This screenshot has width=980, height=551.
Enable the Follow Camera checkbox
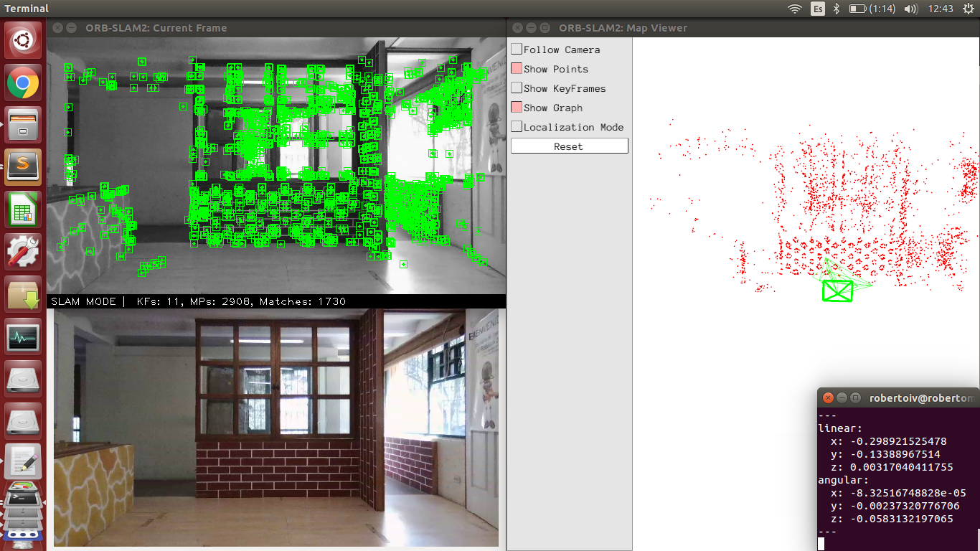[x=517, y=49]
